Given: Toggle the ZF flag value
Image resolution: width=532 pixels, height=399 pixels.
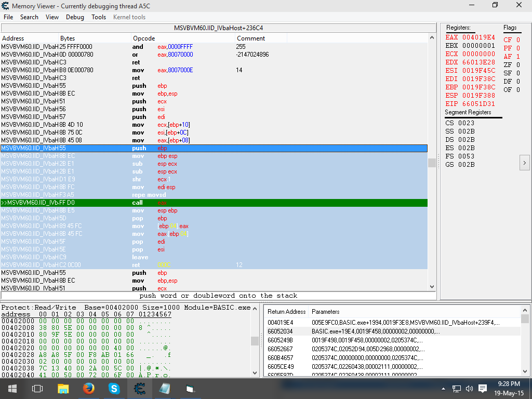Looking at the screenshot, I should tap(517, 65).
